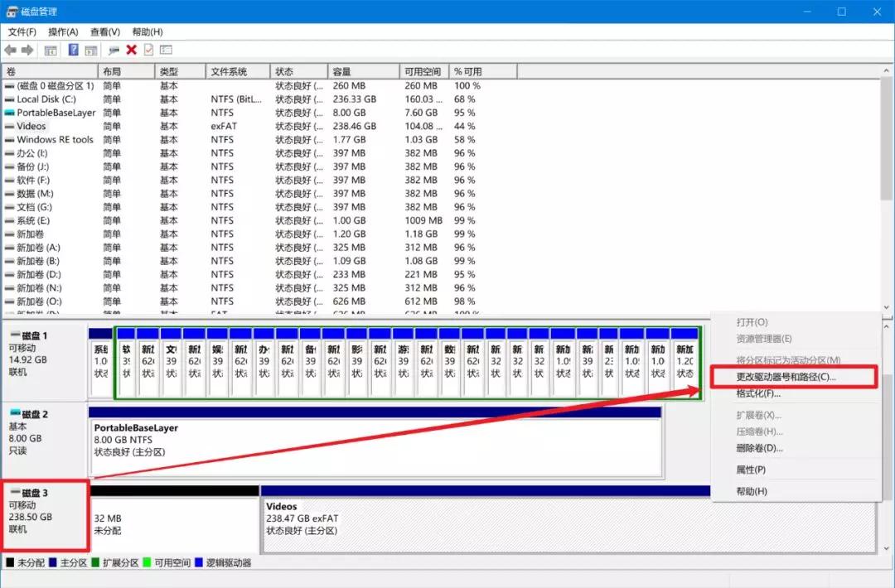This screenshot has width=895, height=588.
Task: Sort by the 文件系统 column header
Action: click(x=229, y=72)
